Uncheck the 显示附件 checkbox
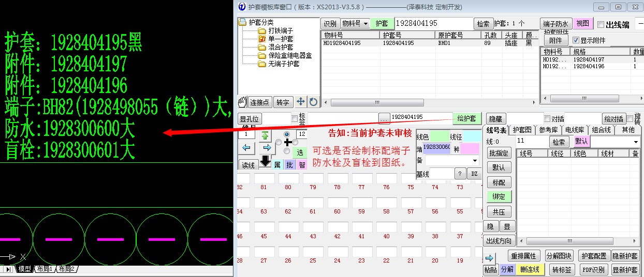The image size is (644, 277). coord(576,40)
